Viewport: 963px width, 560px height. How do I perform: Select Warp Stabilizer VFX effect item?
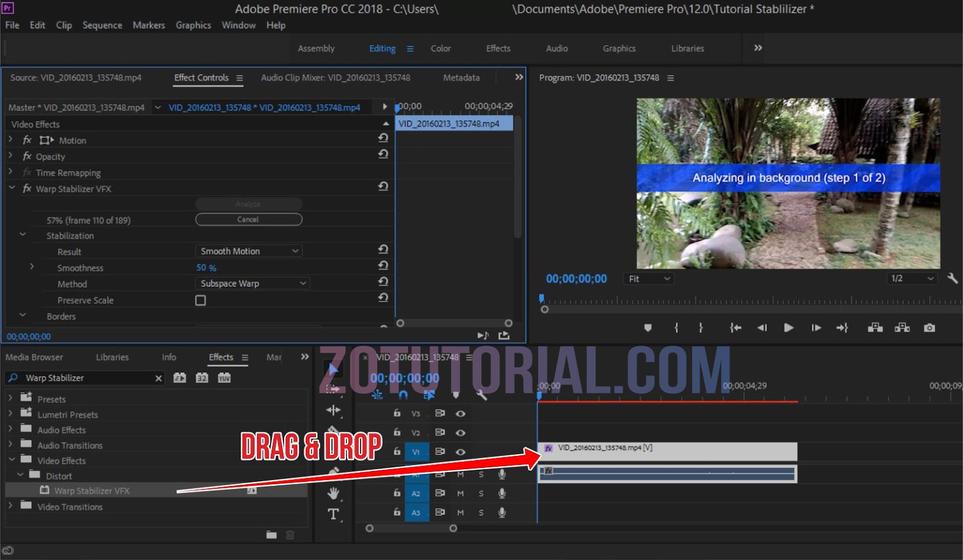(91, 491)
